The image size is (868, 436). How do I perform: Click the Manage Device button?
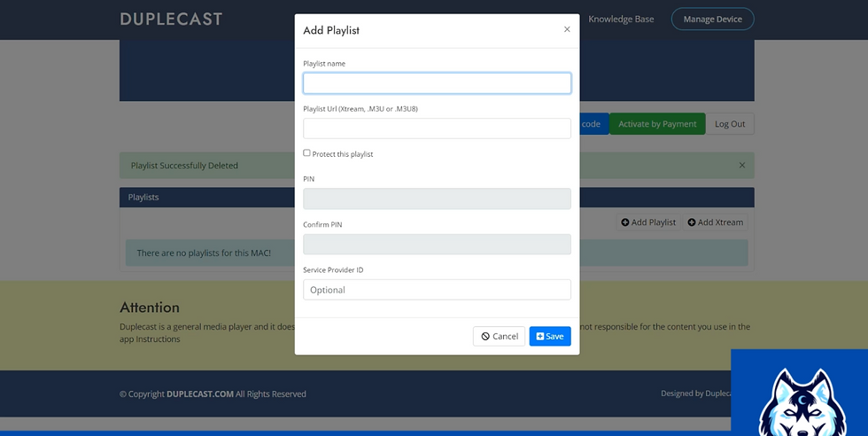[712, 19]
